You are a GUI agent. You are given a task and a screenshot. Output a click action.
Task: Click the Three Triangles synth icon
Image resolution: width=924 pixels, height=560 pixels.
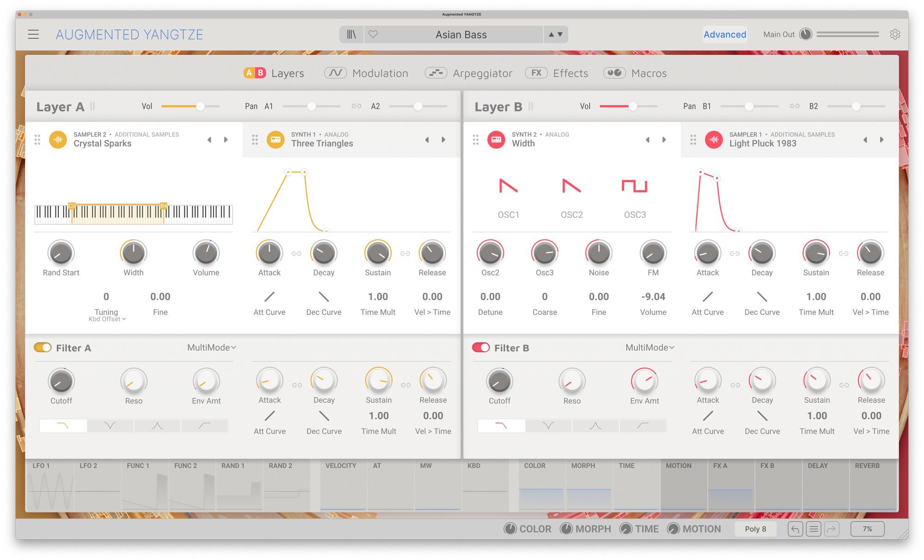tap(275, 139)
